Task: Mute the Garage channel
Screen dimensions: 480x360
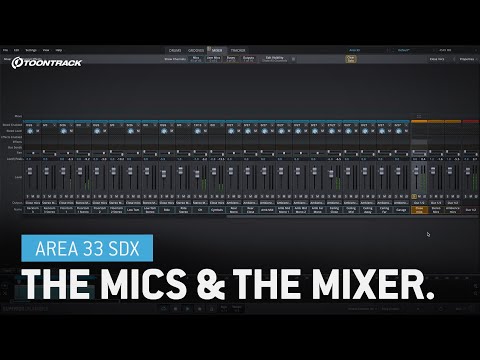Action: pos(401,196)
